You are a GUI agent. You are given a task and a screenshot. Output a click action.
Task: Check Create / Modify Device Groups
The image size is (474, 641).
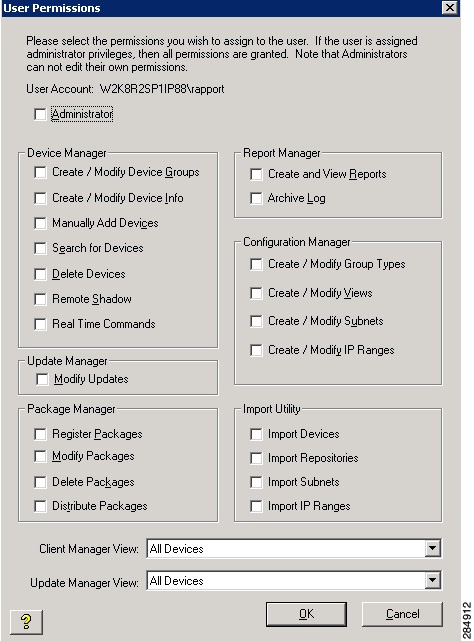[x=40, y=173]
